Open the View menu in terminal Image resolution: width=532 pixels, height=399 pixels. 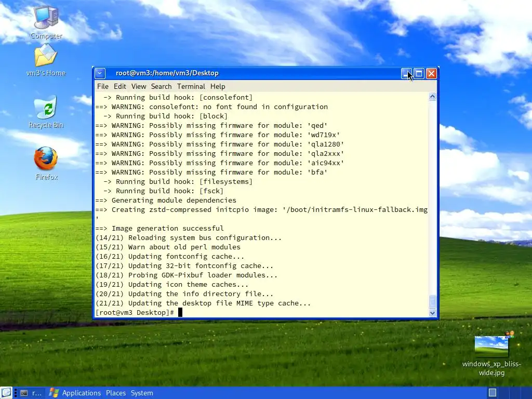[x=139, y=87]
